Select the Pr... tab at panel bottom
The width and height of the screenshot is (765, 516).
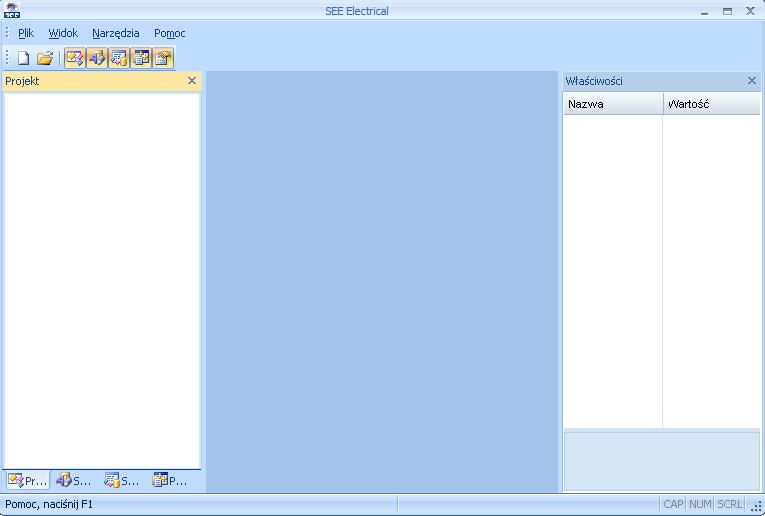click(x=28, y=481)
